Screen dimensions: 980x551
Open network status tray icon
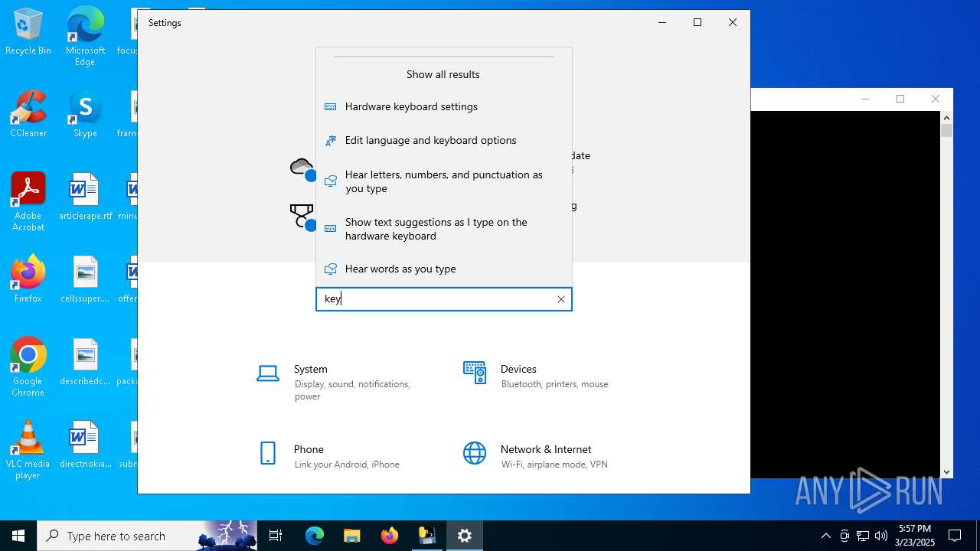pyautogui.click(x=863, y=536)
